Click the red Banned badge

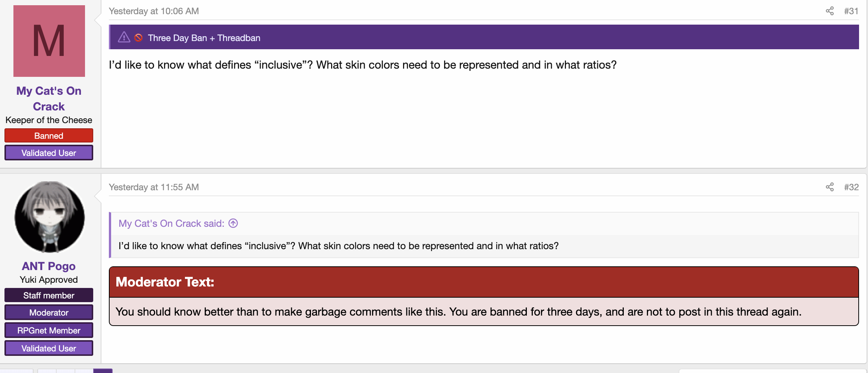tap(49, 135)
